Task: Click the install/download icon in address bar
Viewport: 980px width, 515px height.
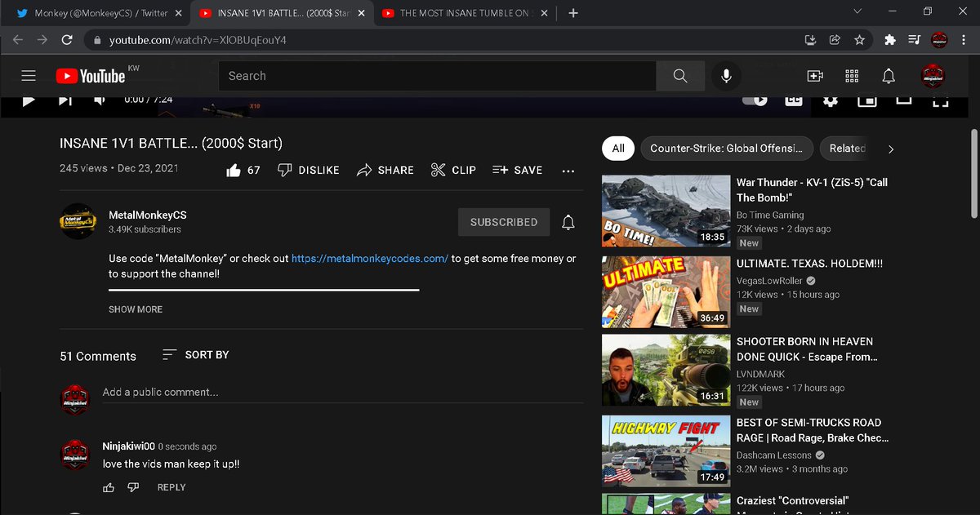Action: pos(810,39)
